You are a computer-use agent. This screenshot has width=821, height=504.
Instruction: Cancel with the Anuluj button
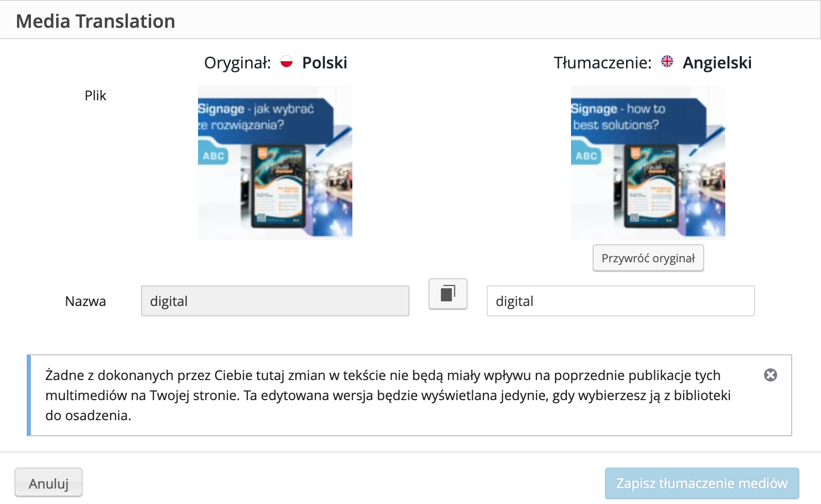click(48, 483)
